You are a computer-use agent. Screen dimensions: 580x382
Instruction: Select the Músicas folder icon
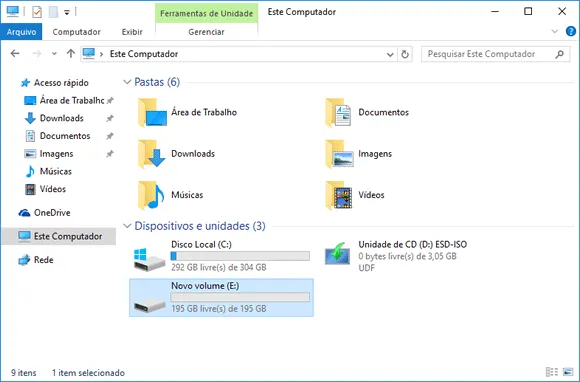tap(151, 195)
